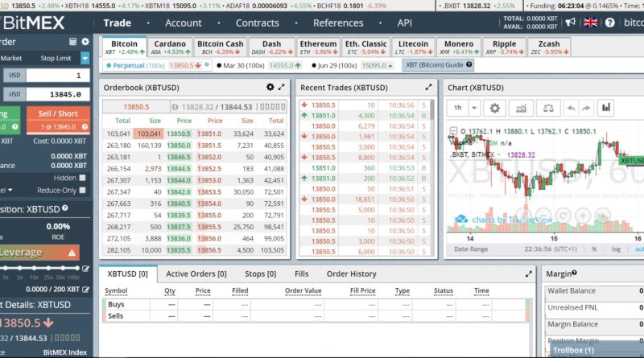The width and height of the screenshot is (644, 358).
Task: Redo chart action arrow
Action: click(586, 108)
